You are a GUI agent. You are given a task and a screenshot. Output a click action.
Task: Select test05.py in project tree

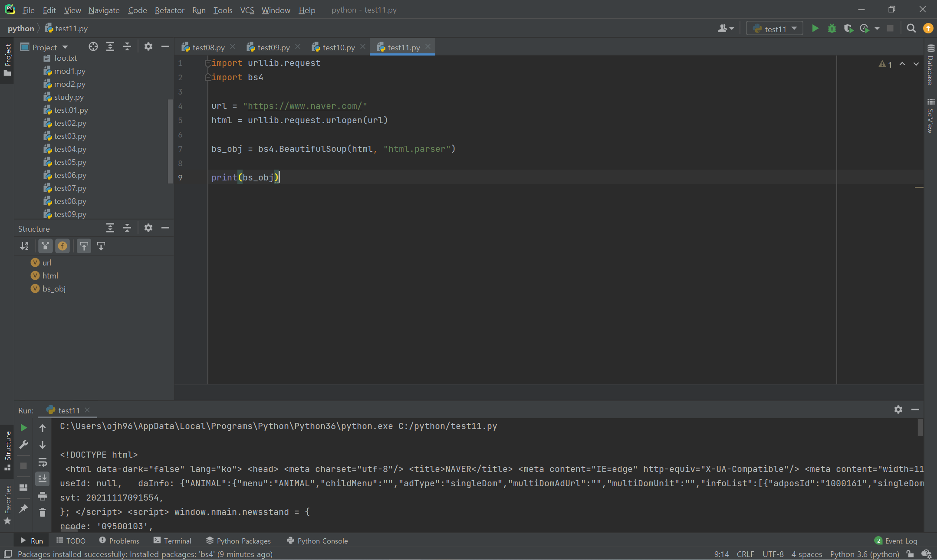(x=70, y=162)
